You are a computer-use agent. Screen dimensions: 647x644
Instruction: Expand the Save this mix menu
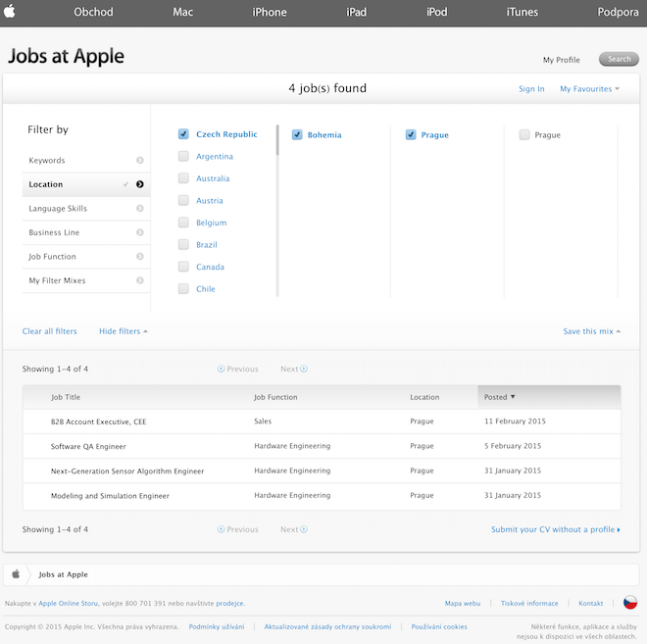click(592, 331)
